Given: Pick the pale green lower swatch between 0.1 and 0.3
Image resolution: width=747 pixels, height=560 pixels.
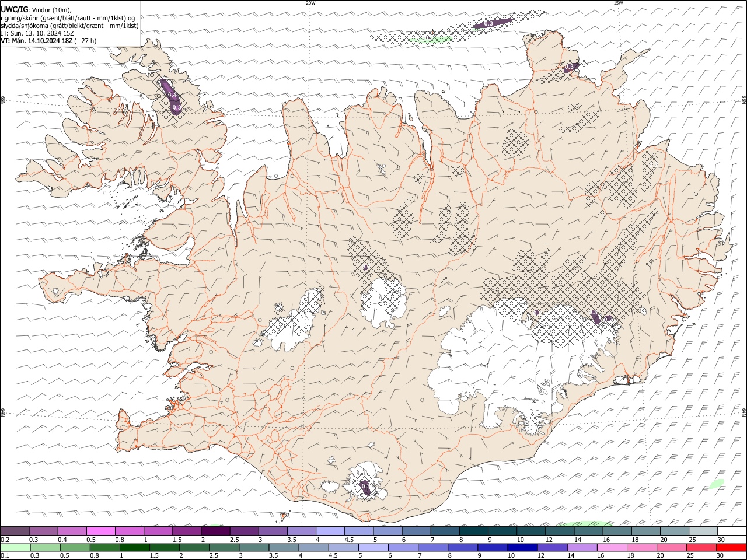Looking at the screenshot, I should 16,547.
